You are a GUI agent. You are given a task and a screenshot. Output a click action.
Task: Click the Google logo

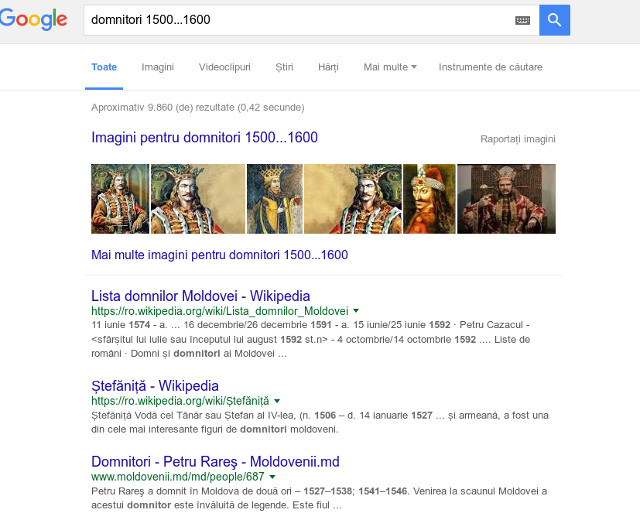(34, 19)
